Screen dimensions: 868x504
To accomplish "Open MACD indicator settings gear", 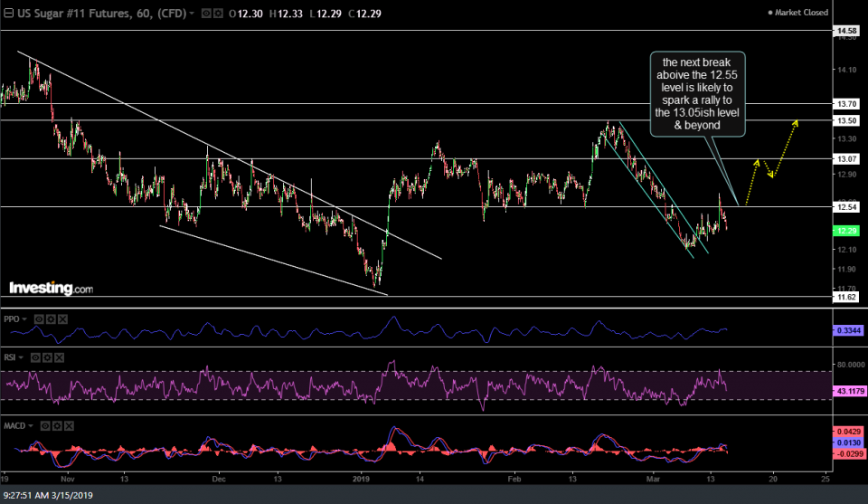I will [57, 425].
